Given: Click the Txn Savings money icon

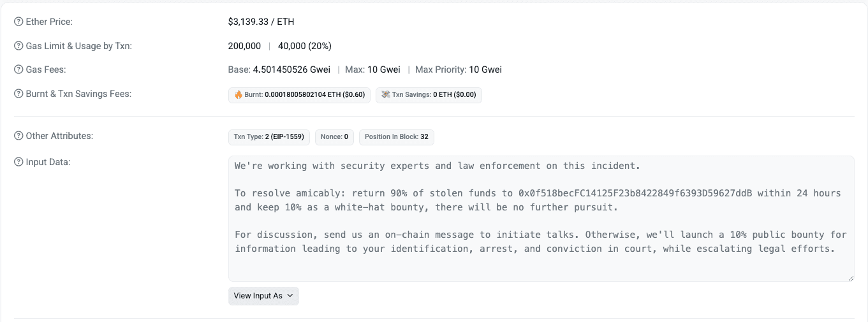Looking at the screenshot, I should tap(385, 95).
